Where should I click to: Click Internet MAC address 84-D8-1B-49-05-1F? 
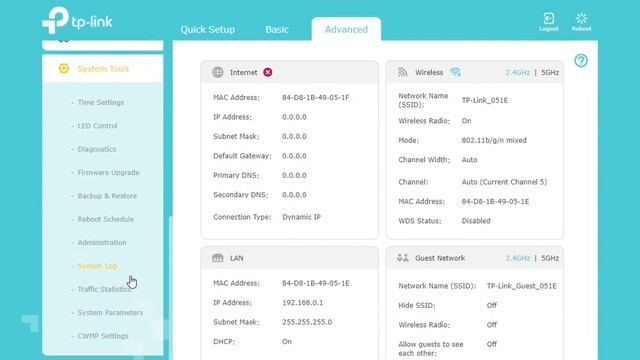(x=316, y=98)
